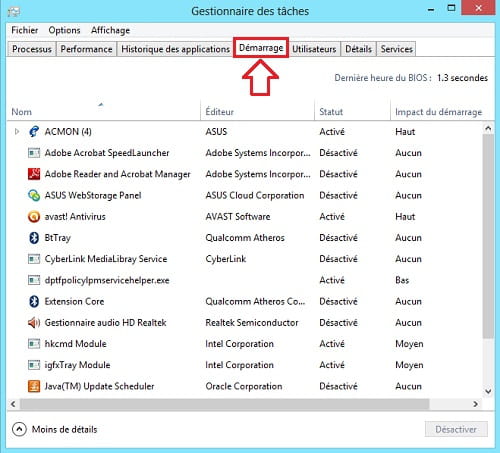The height and width of the screenshot is (453, 500).
Task: Click Haut impact for ACMON row
Action: click(x=405, y=132)
